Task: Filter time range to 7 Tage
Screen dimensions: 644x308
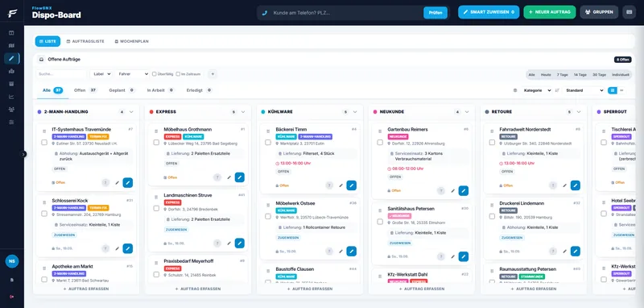Action: 562,75
